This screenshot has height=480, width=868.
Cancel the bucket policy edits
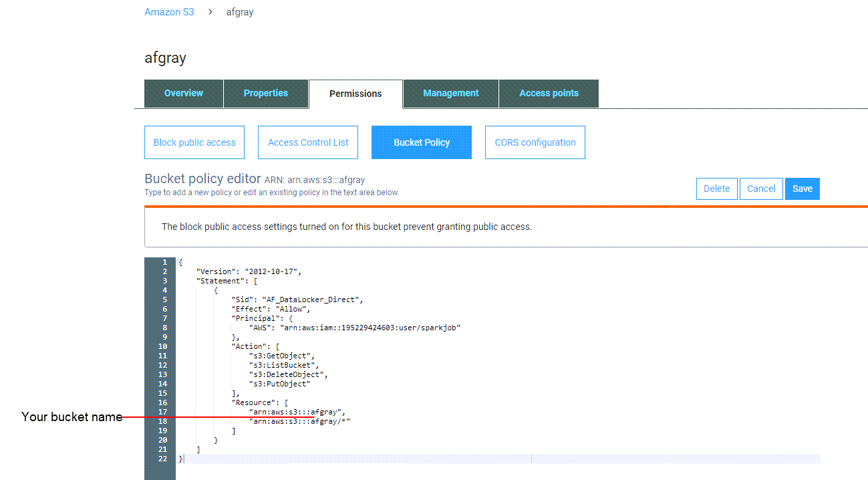tap(761, 189)
